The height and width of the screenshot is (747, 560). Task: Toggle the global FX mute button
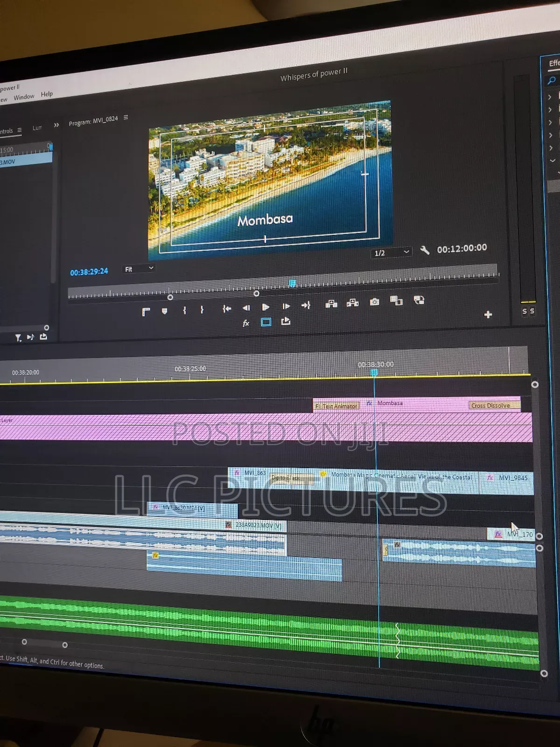point(246,323)
